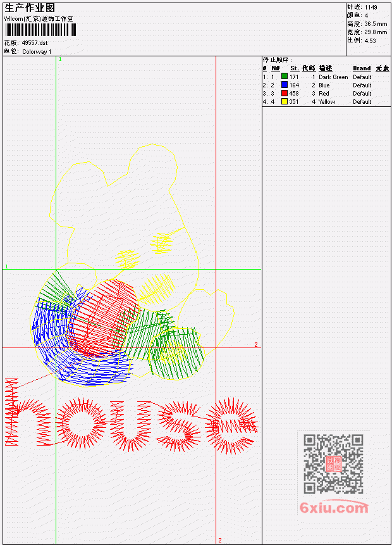Select stitch count 171 in Dark Green row
Screen dimensions: 392x545
click(294, 77)
